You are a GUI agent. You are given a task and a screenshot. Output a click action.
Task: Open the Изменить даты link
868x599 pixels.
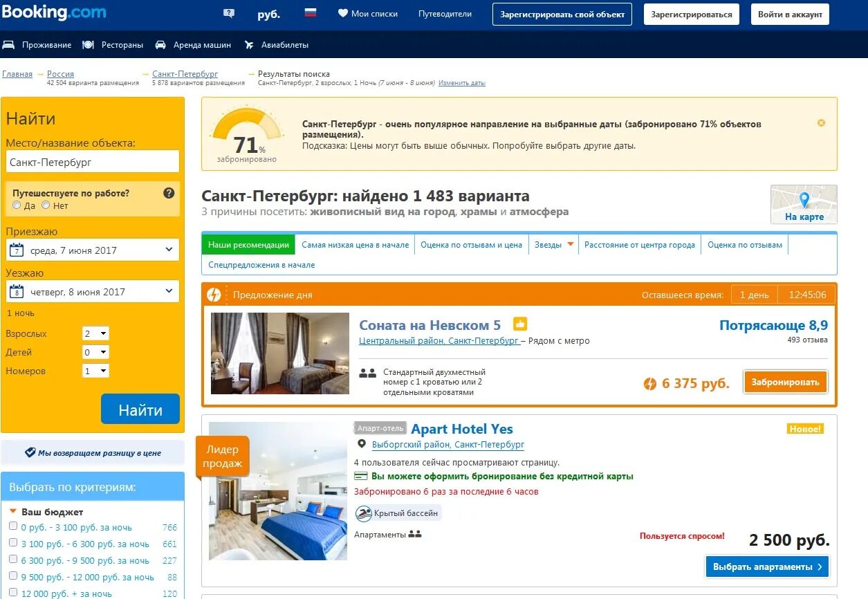click(462, 83)
